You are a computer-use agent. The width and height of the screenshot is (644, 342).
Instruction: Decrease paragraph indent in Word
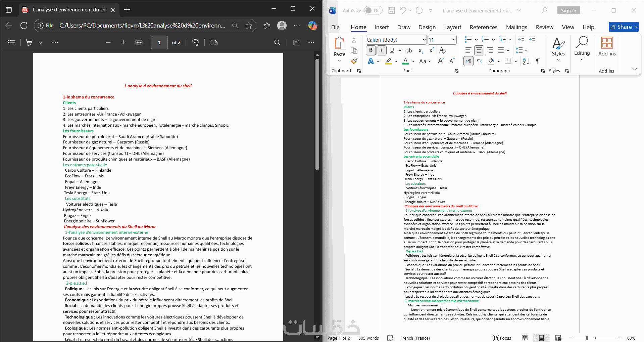pos(521,40)
